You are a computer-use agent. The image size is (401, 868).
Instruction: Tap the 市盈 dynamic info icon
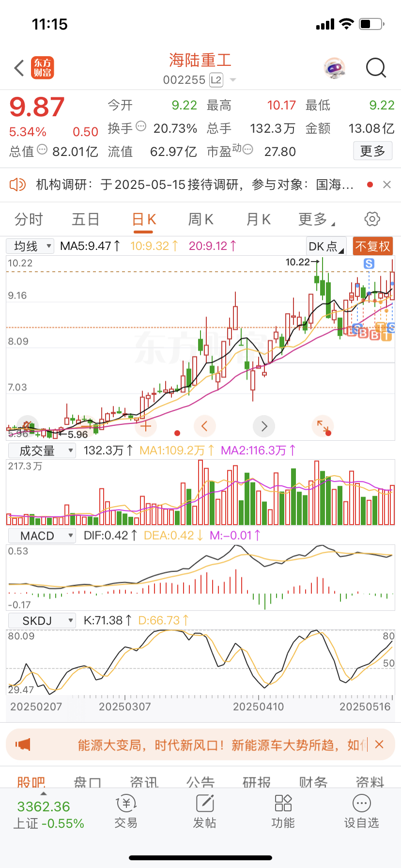247,149
